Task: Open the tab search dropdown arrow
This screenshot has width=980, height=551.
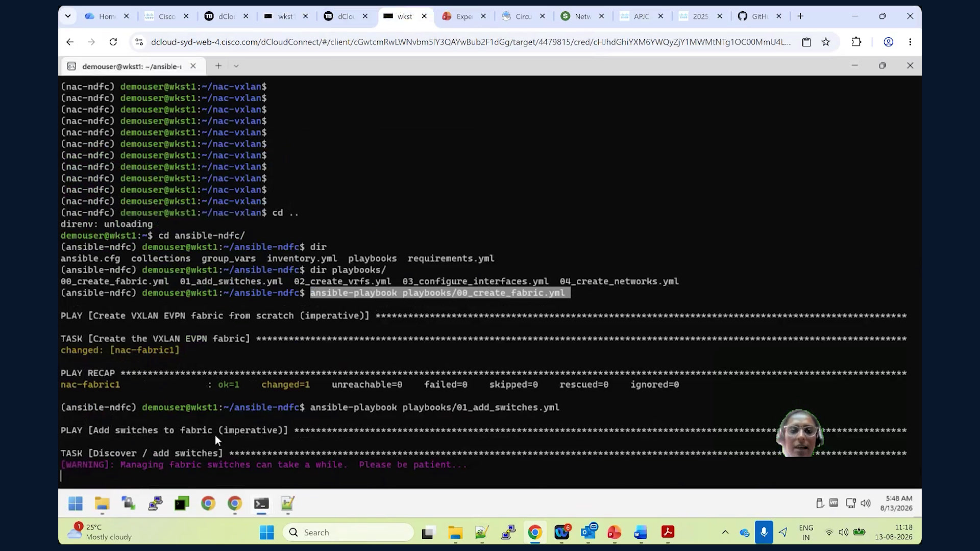Action: 67,16
